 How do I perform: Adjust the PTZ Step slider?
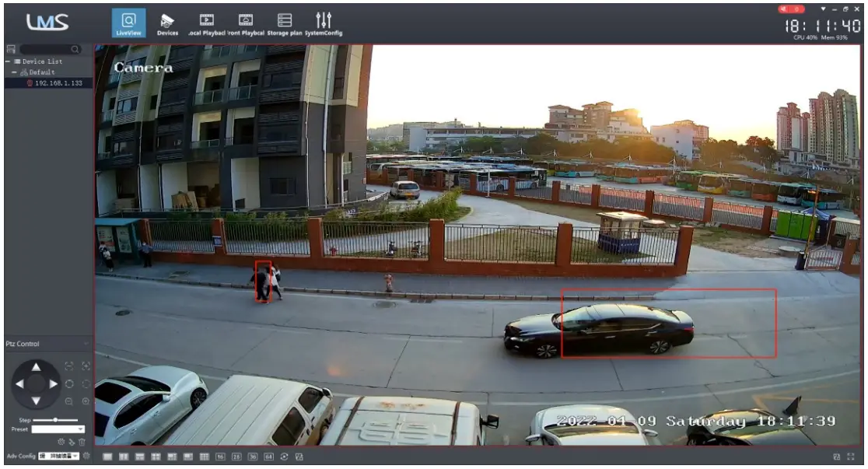[x=55, y=420]
